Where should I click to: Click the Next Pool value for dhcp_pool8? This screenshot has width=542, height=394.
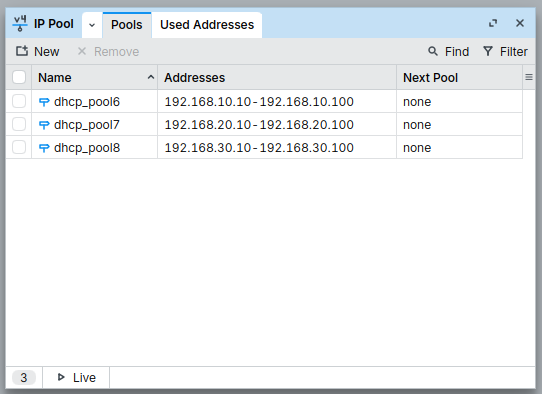pyautogui.click(x=417, y=148)
